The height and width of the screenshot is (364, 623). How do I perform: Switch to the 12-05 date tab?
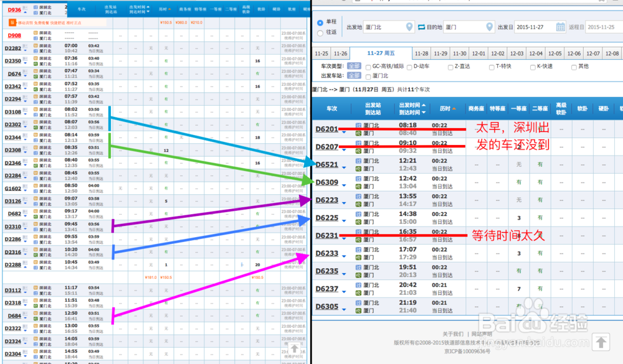555,53
